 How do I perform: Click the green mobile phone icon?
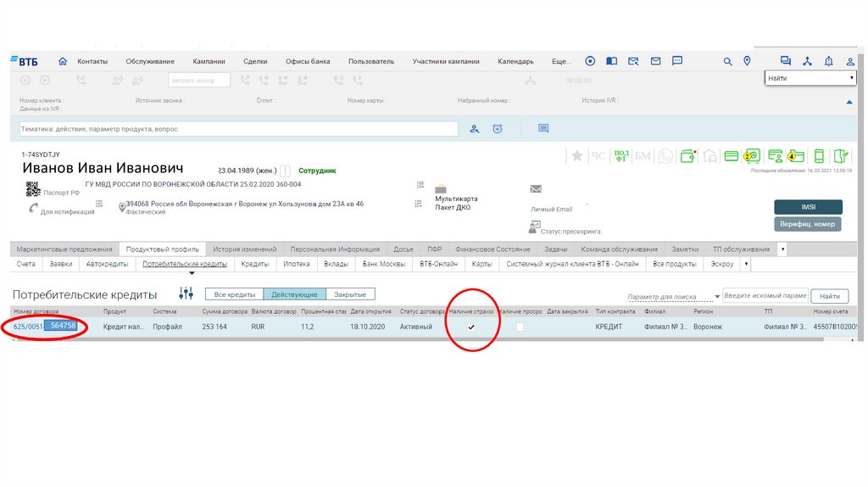[x=820, y=156]
